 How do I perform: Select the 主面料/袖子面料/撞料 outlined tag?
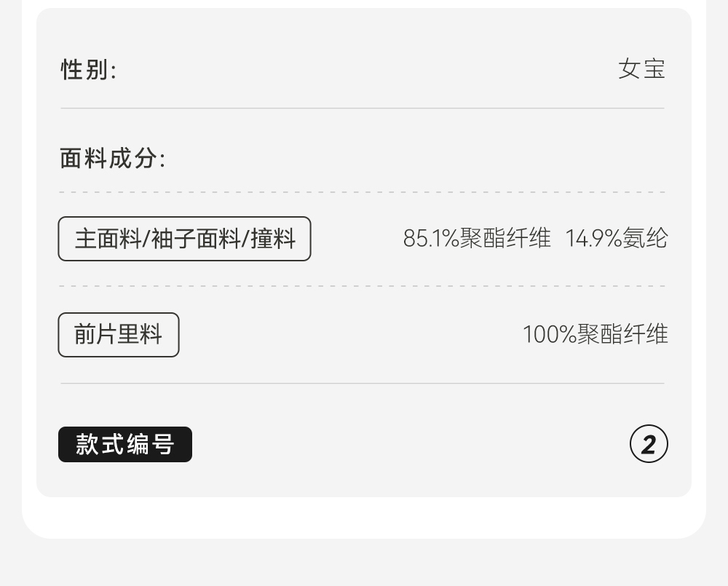(x=184, y=239)
